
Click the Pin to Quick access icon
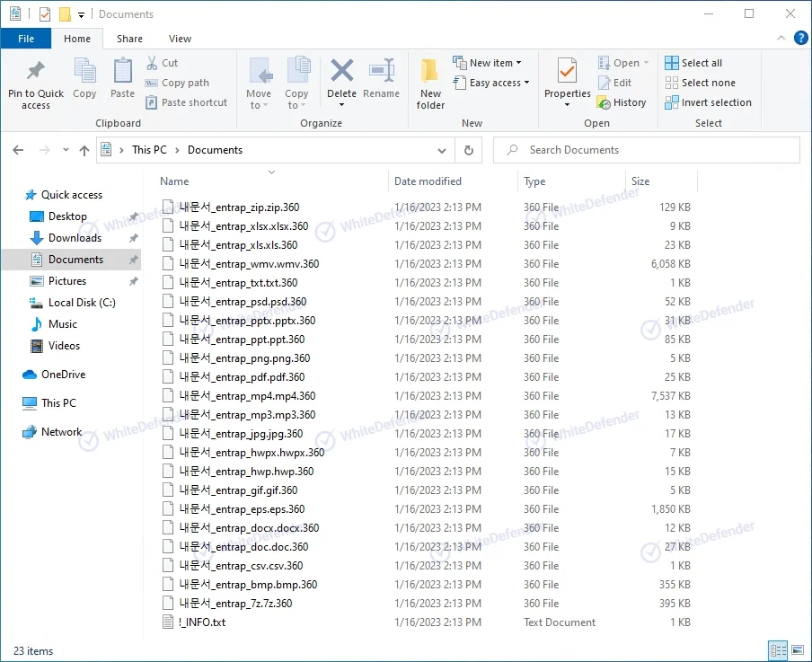pyautogui.click(x=36, y=72)
